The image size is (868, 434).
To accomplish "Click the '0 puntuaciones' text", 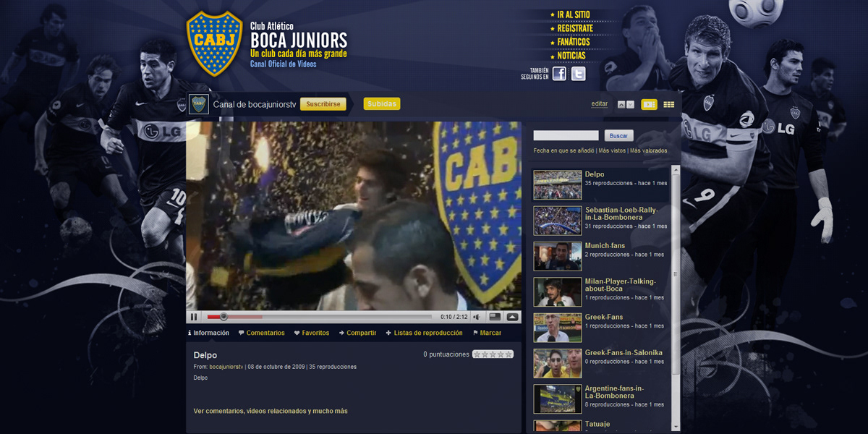I will pos(446,354).
